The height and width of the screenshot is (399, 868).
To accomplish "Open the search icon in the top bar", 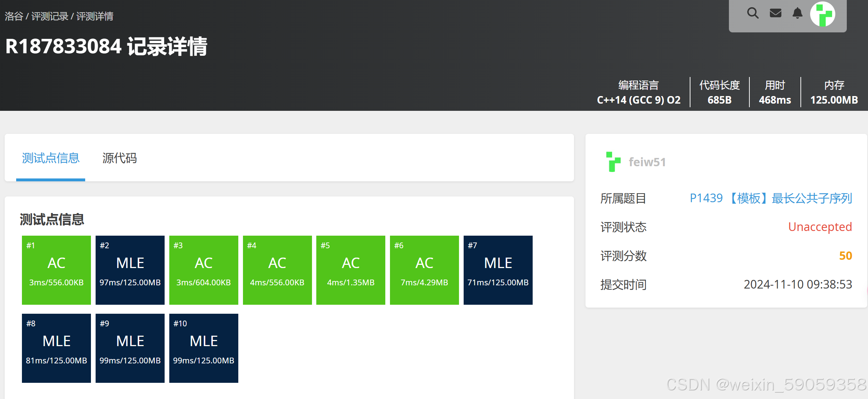I will 753,13.
